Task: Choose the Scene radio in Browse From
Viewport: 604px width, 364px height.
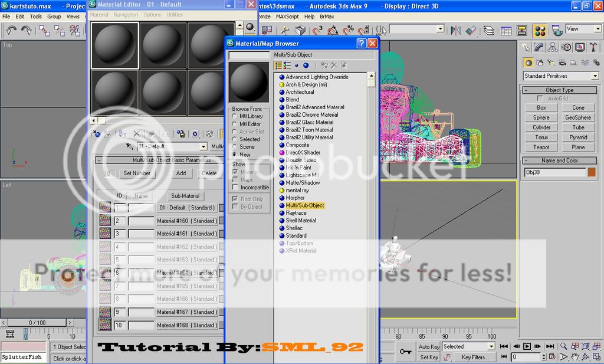Action: 234,147
